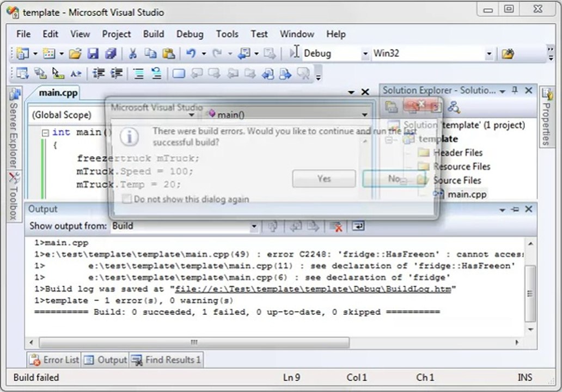Click 'Build failed' in the status bar
Screen dimensions: 562x392
(x=36, y=377)
